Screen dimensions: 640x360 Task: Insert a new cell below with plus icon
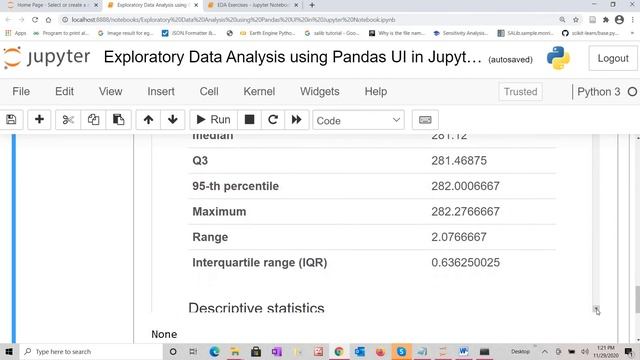[39, 120]
